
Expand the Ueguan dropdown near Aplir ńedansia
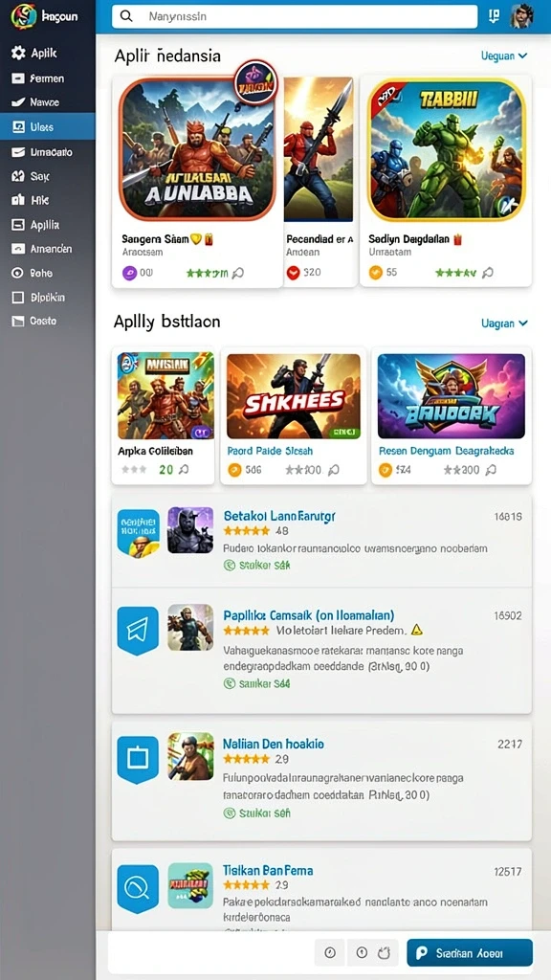504,56
